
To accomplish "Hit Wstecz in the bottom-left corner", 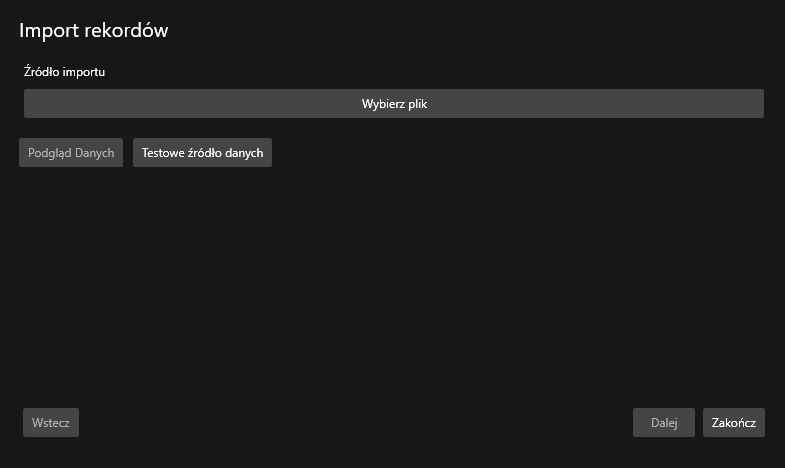I will pyautogui.click(x=51, y=423).
